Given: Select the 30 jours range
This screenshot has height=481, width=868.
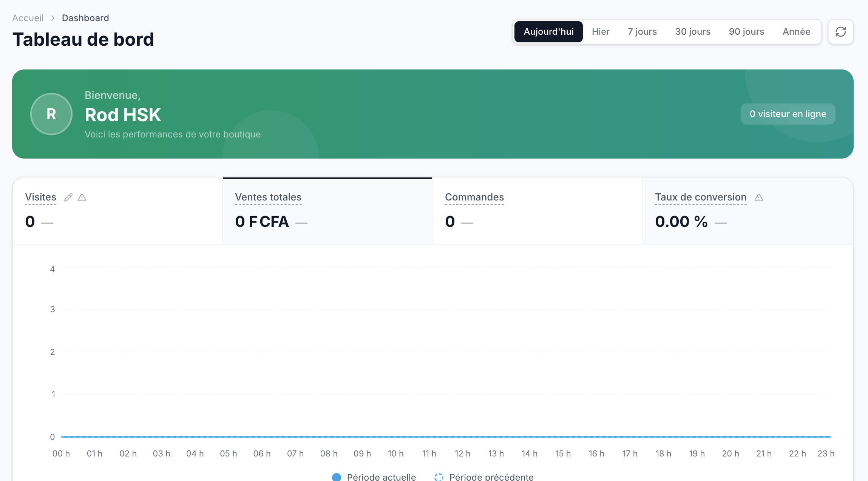Looking at the screenshot, I should [693, 32].
